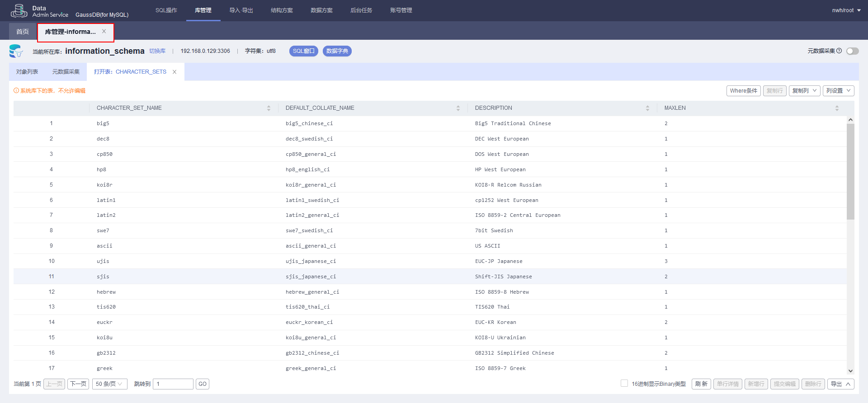Screen dimensions: 868x403
Task: Select the Shift-JIS Japanese description cell
Action: 504,276
